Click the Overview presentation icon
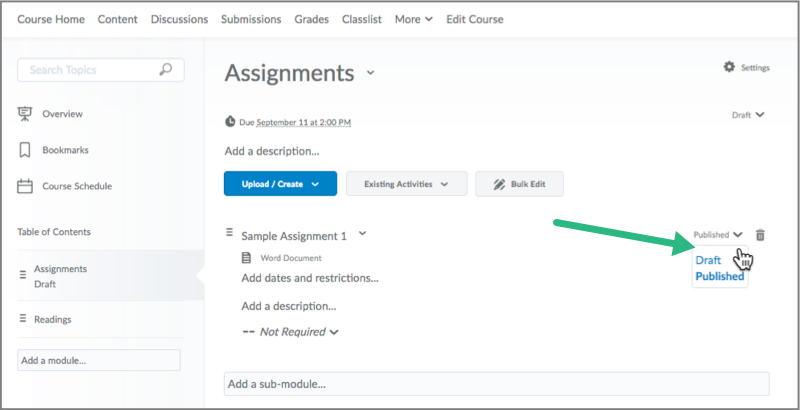Image resolution: width=800 pixels, height=410 pixels. point(24,114)
